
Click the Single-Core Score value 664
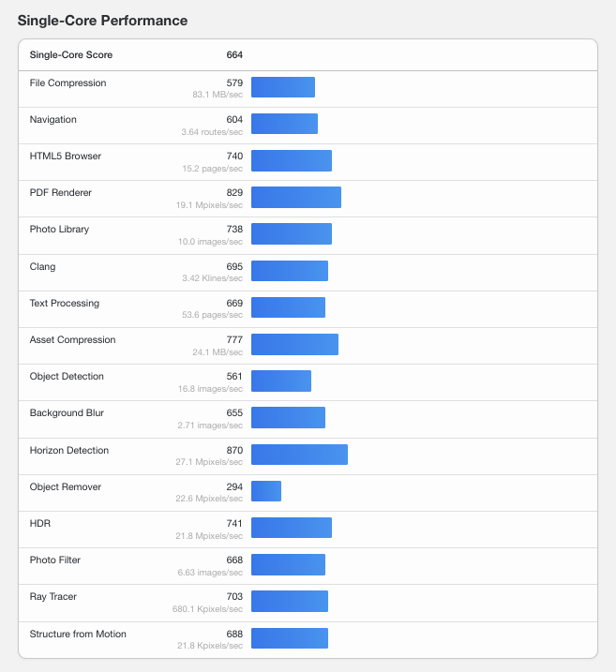pos(234,55)
